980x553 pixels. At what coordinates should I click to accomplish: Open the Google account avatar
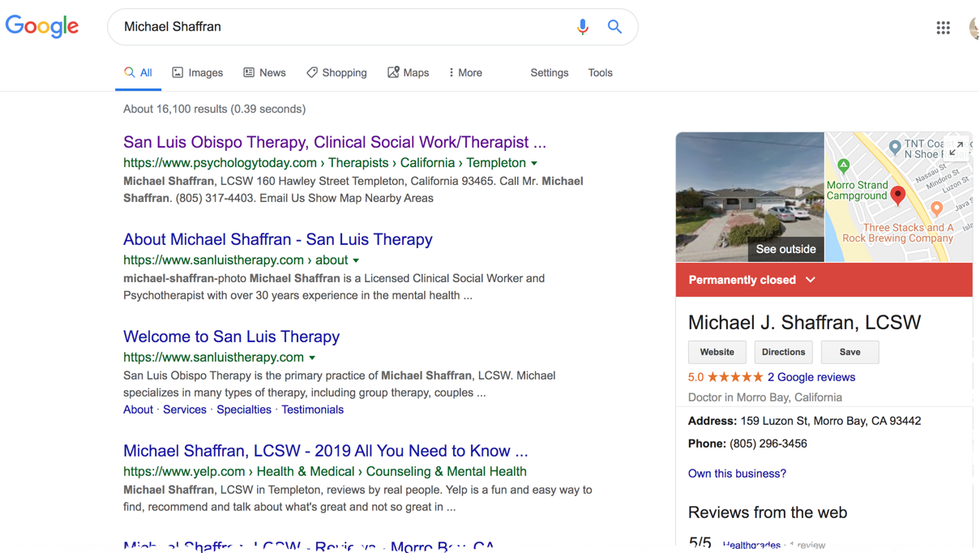[x=974, y=28]
